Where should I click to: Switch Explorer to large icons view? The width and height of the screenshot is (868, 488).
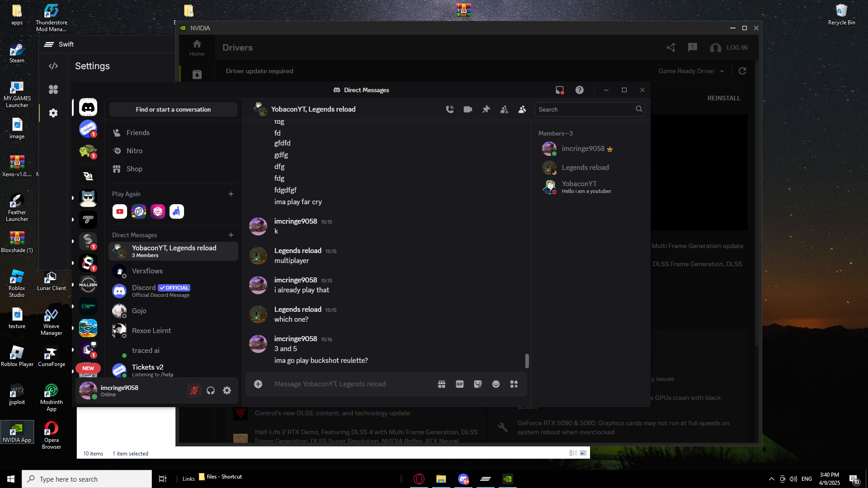tap(583, 453)
